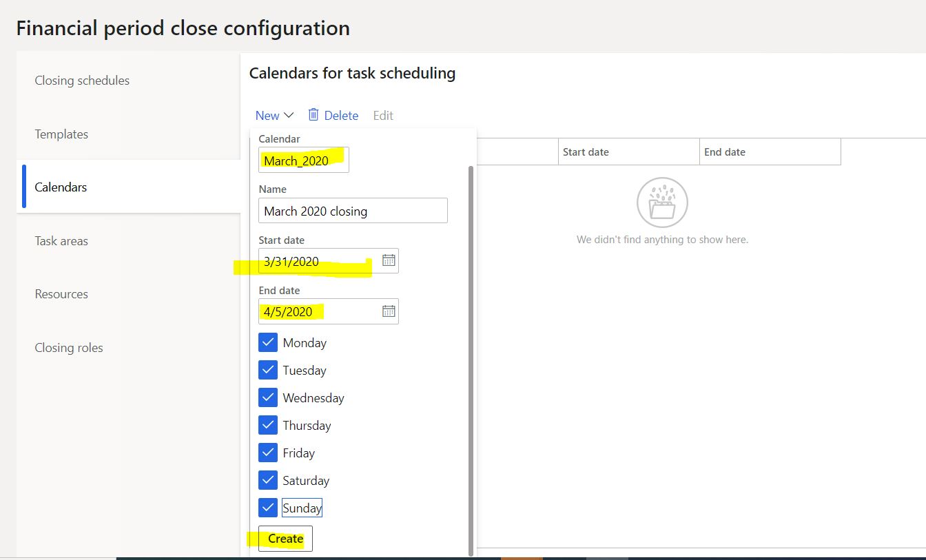Select Closing roles from the sidebar
926x560 pixels.
click(69, 348)
